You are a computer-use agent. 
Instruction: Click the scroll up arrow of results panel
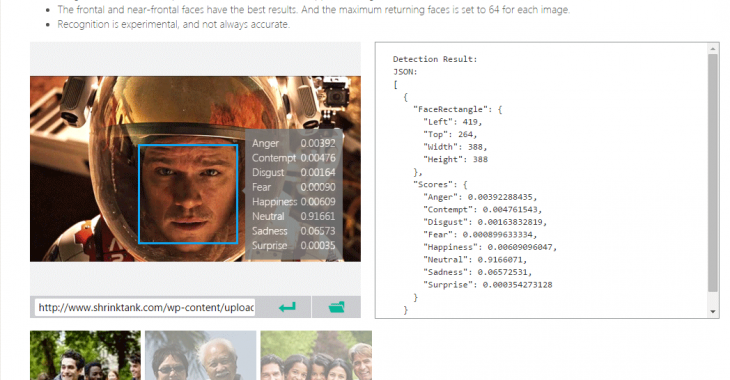click(x=713, y=48)
